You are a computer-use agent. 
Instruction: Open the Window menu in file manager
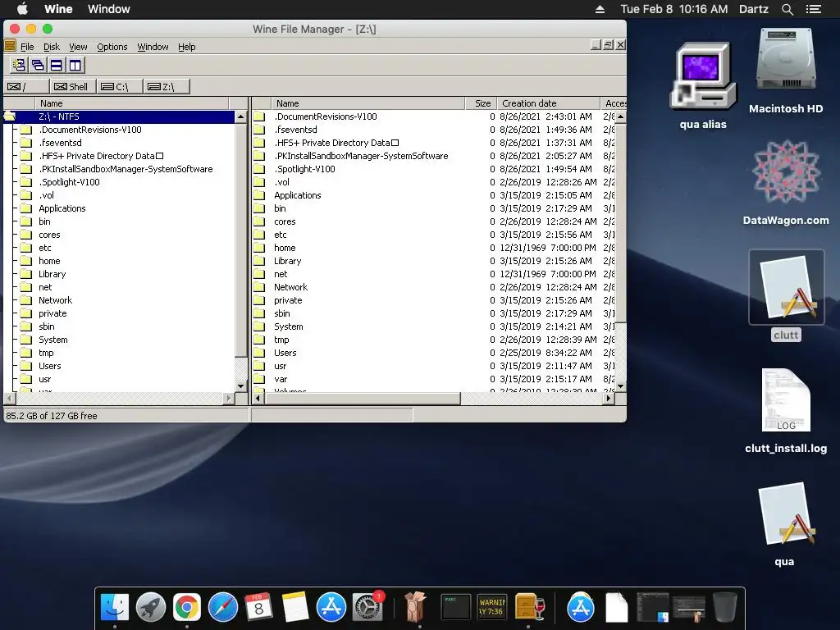[x=153, y=47]
